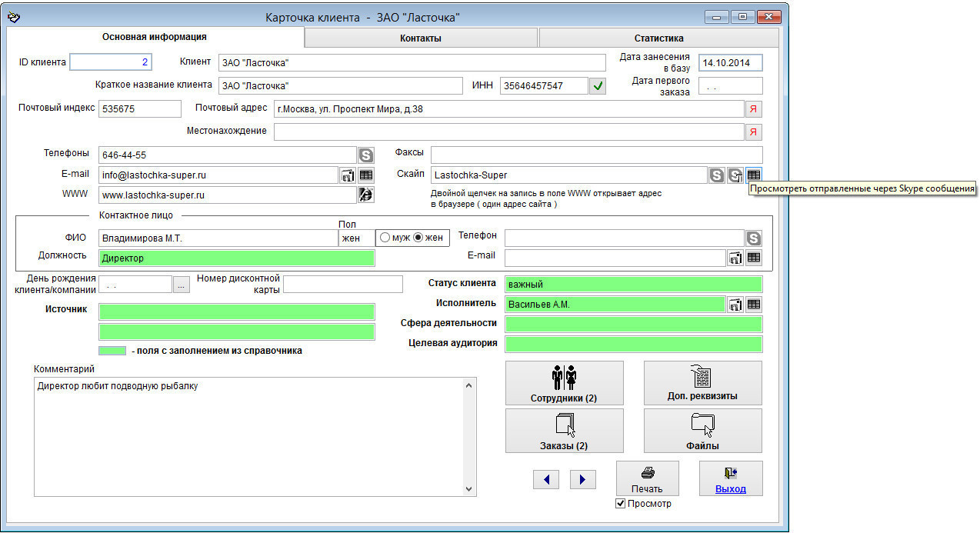
Task: Open the Файлы folder button
Action: [x=702, y=431]
